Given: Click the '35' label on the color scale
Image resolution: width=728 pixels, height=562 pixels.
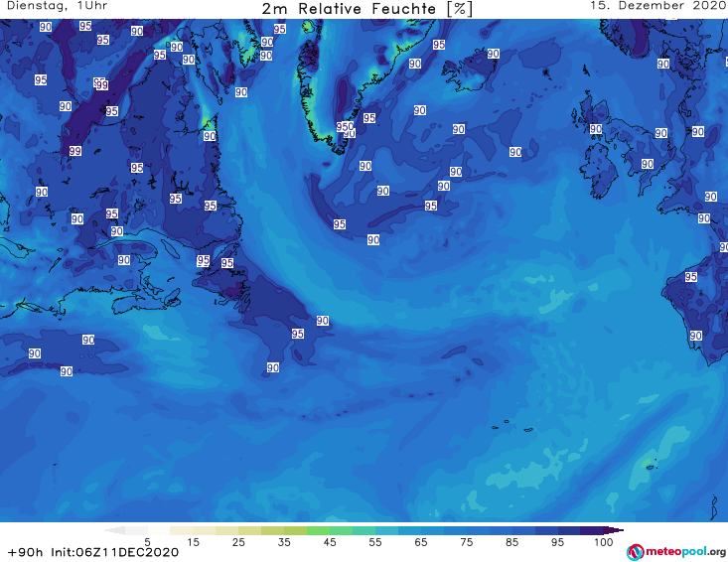Looking at the screenshot, I should [284, 542].
